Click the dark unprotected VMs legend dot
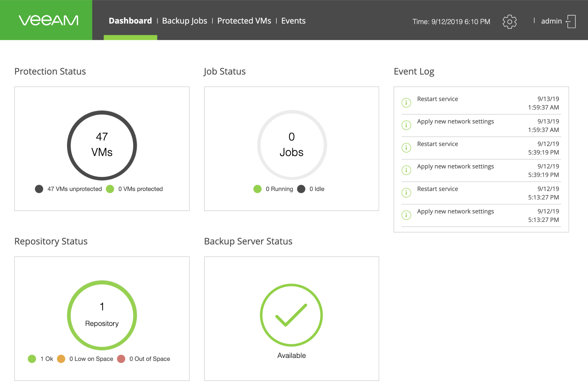Viewport: 588px width, 388px height. tap(39, 189)
